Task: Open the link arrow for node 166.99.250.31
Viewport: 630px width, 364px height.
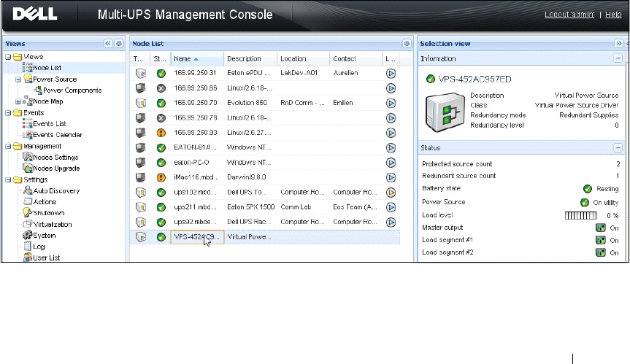Action: pos(391,73)
